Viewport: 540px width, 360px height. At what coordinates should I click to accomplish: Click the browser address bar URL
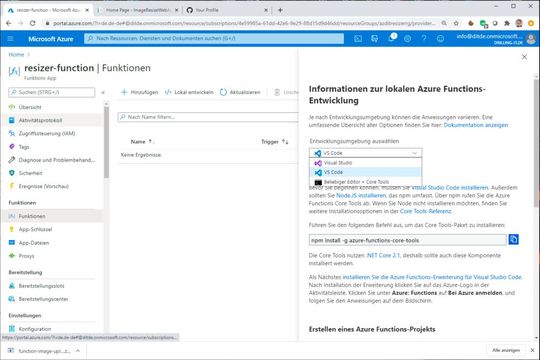pos(244,23)
